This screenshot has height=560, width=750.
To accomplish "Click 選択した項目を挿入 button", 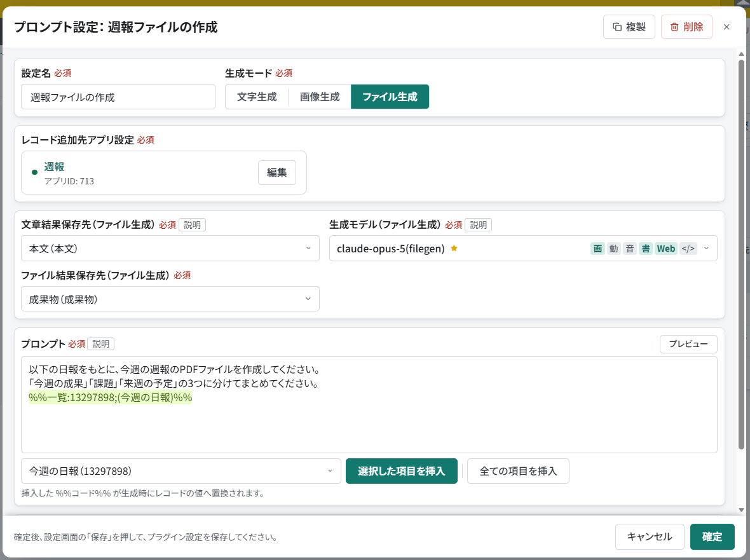I will pyautogui.click(x=401, y=471).
